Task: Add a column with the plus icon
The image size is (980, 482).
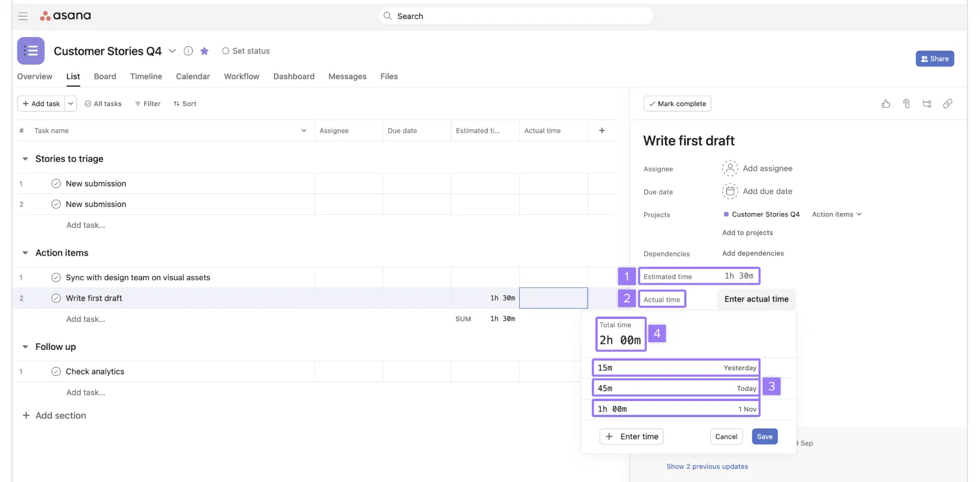Action: point(602,130)
